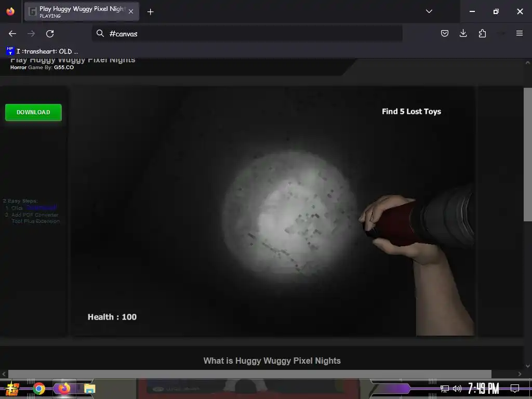This screenshot has height=399, width=532.
Task: Click the horizontal scrollbar right arrow
Action: tap(520, 374)
